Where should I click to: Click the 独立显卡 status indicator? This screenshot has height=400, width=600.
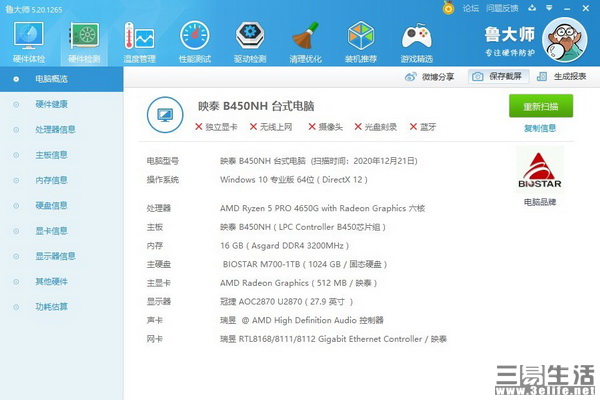click(216, 127)
